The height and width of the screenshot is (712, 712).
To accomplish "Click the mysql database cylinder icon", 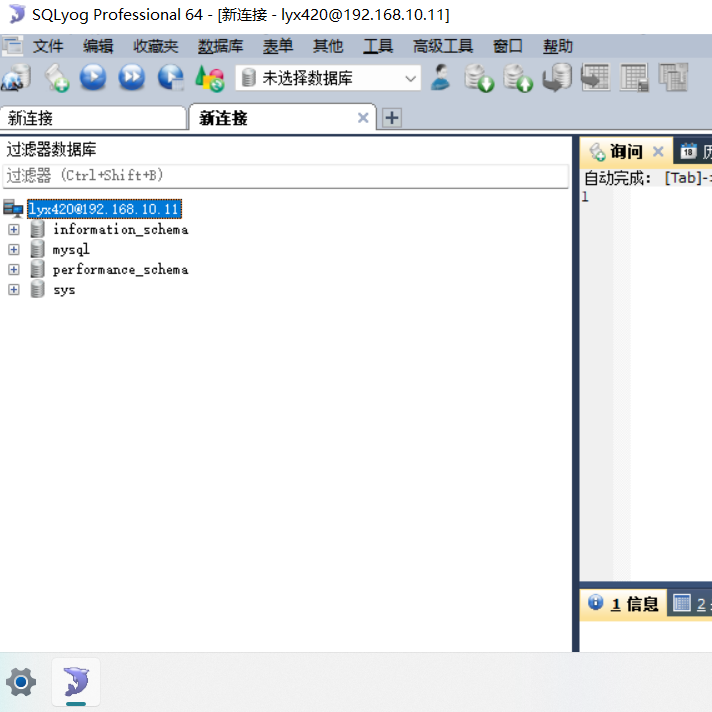I will tap(38, 249).
